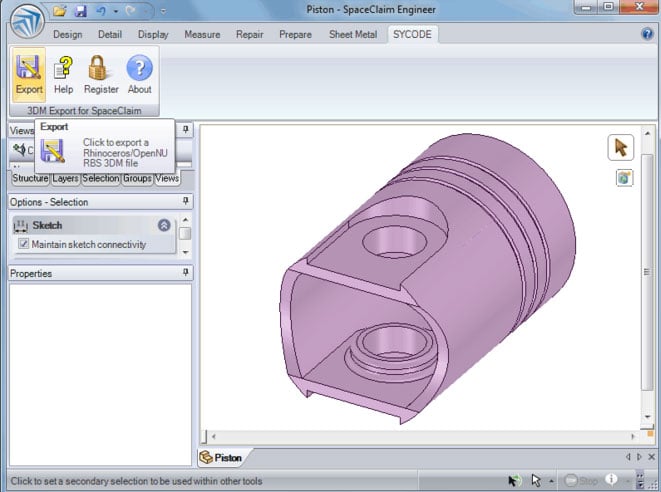The height and width of the screenshot is (492, 661).
Task: Activate the Select arrow tool in the viewport
Action: click(x=620, y=148)
